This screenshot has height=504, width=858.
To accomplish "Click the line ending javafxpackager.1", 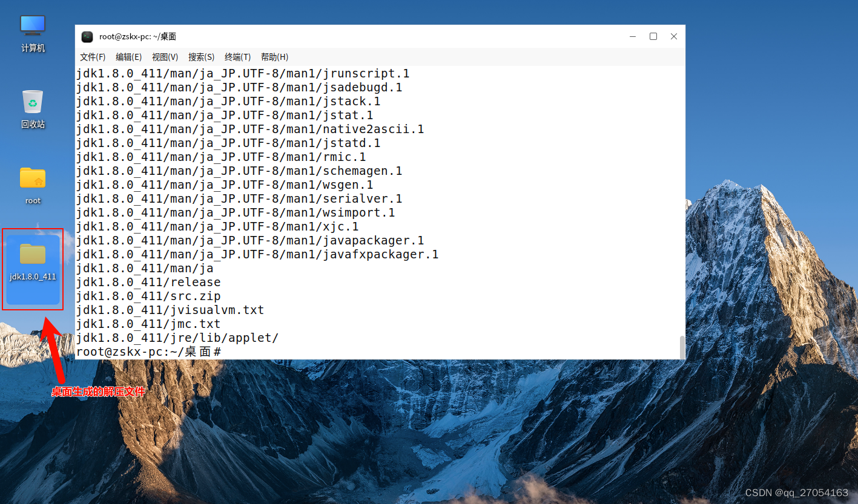I will click(x=257, y=254).
